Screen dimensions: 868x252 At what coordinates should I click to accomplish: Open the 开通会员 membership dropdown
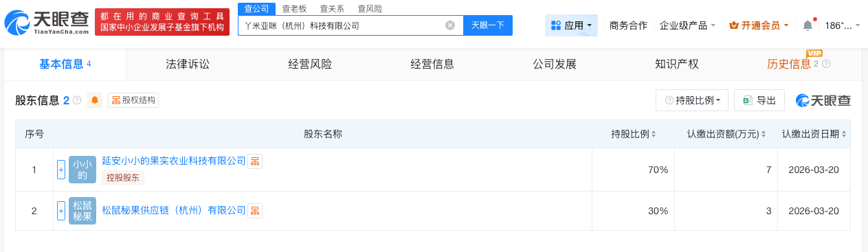pos(759,25)
